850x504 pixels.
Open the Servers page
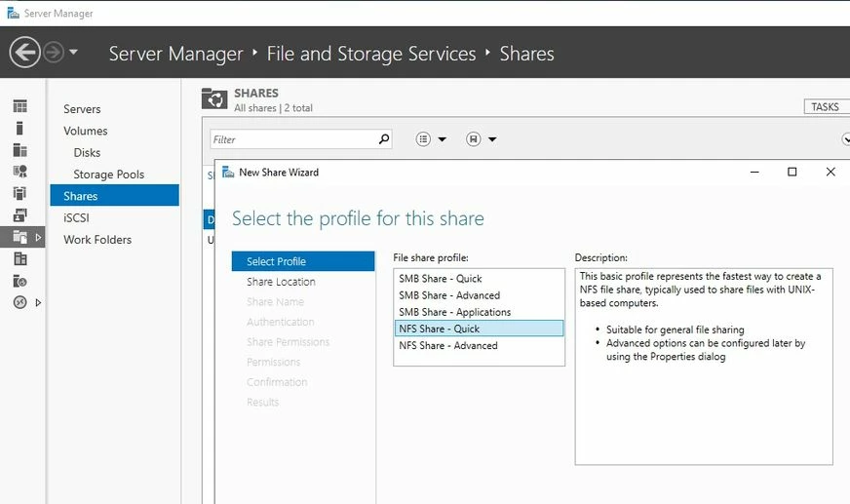tap(82, 109)
